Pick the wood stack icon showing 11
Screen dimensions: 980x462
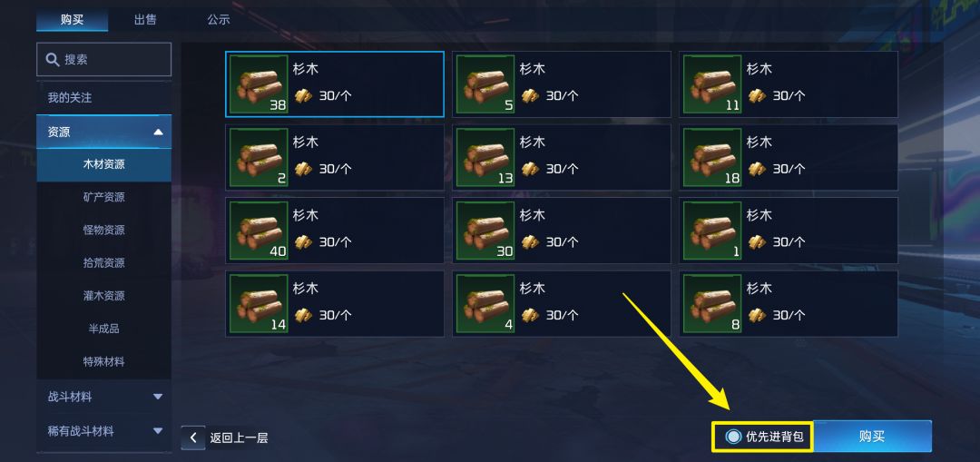pyautogui.click(x=712, y=84)
